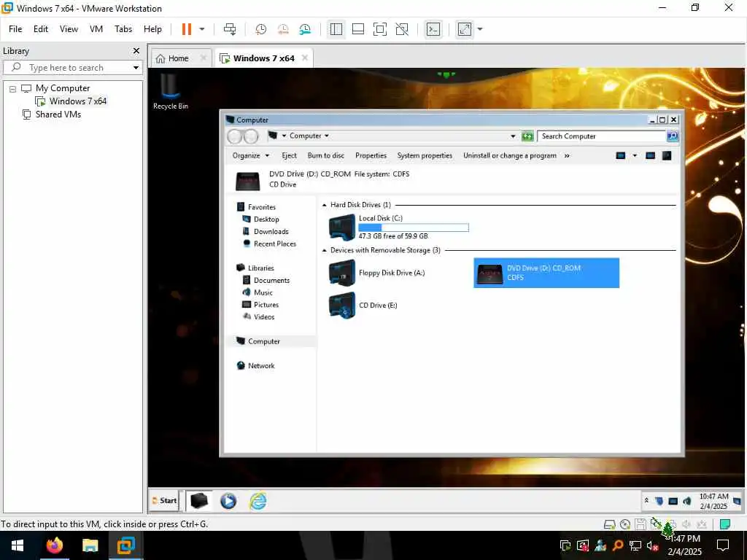The width and height of the screenshot is (747, 560).
Task: Pause the virtual machine with the orange pause icon
Action: (x=186, y=29)
